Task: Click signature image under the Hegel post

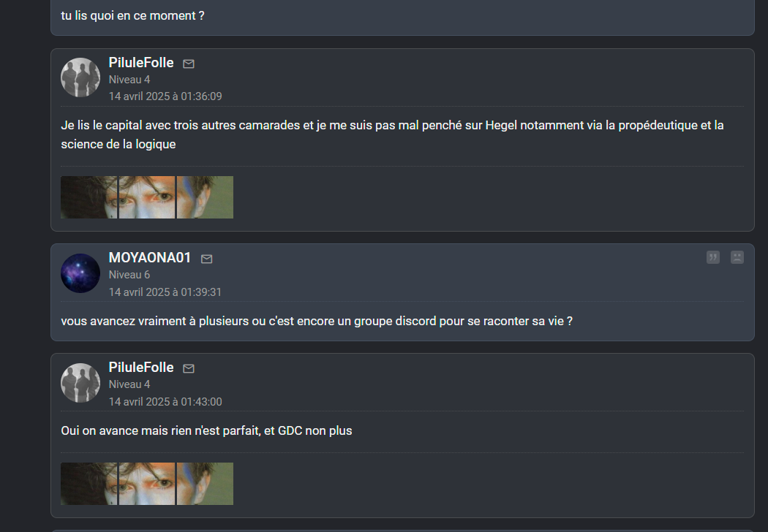Action: [x=147, y=197]
